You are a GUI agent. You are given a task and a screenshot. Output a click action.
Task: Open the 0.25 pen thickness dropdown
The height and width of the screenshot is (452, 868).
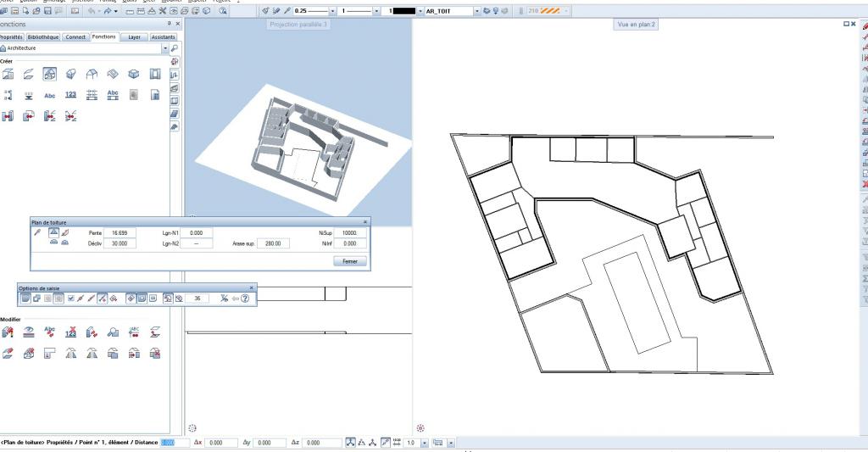pyautogui.click(x=332, y=11)
